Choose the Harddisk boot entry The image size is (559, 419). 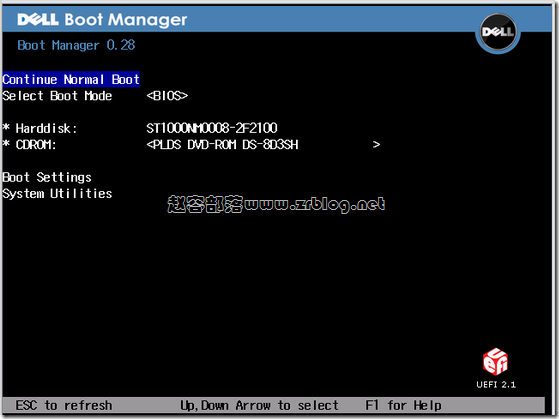(x=40, y=128)
